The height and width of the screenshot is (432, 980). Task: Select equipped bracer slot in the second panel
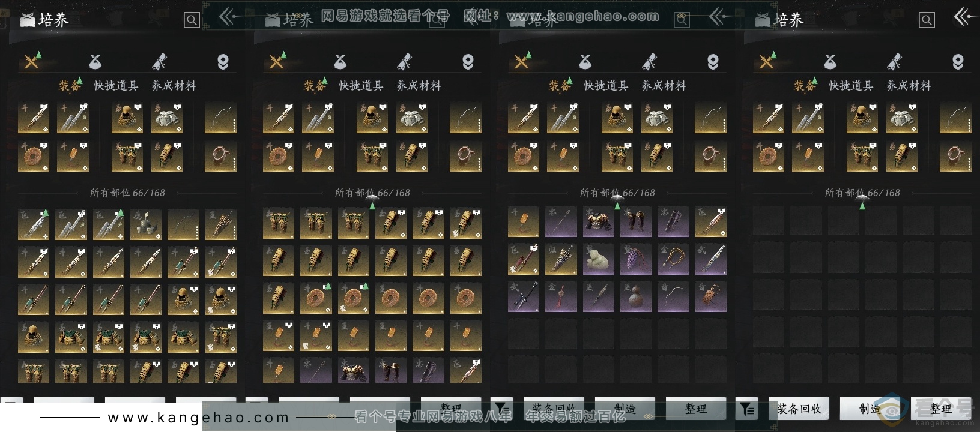pos(412,156)
